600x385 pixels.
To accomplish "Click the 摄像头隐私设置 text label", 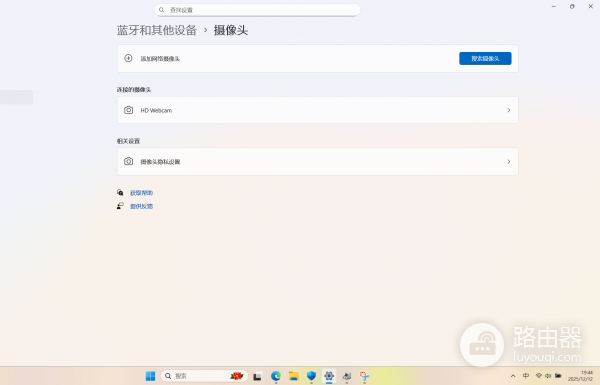I will click(160, 162).
